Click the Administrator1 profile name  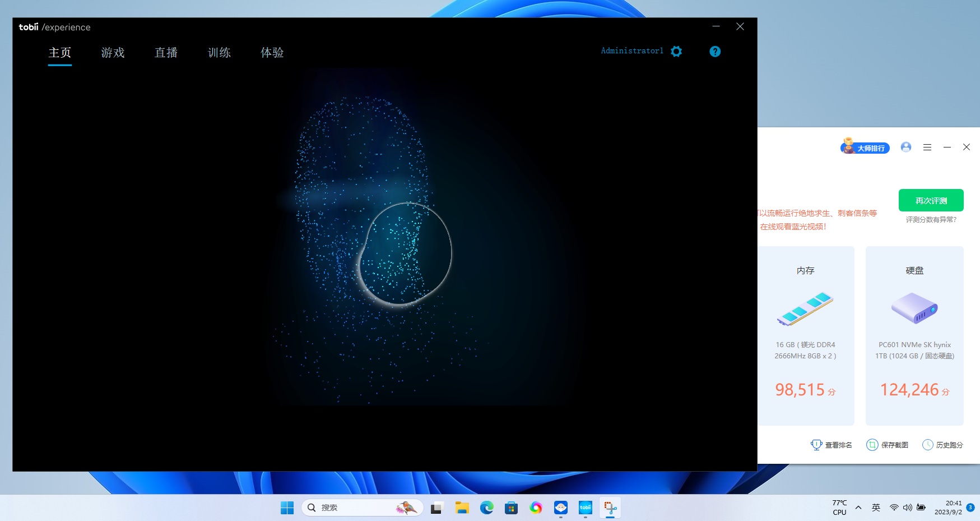pos(632,51)
